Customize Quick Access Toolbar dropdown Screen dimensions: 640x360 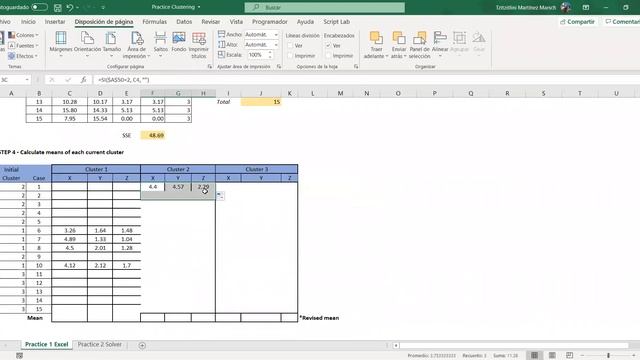pos(103,7)
